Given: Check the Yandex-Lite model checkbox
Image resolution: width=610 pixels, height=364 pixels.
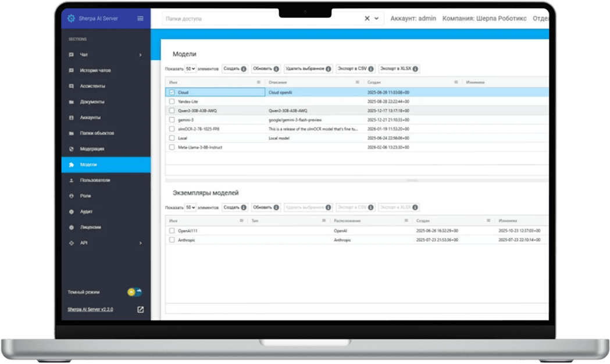Looking at the screenshot, I should (172, 102).
